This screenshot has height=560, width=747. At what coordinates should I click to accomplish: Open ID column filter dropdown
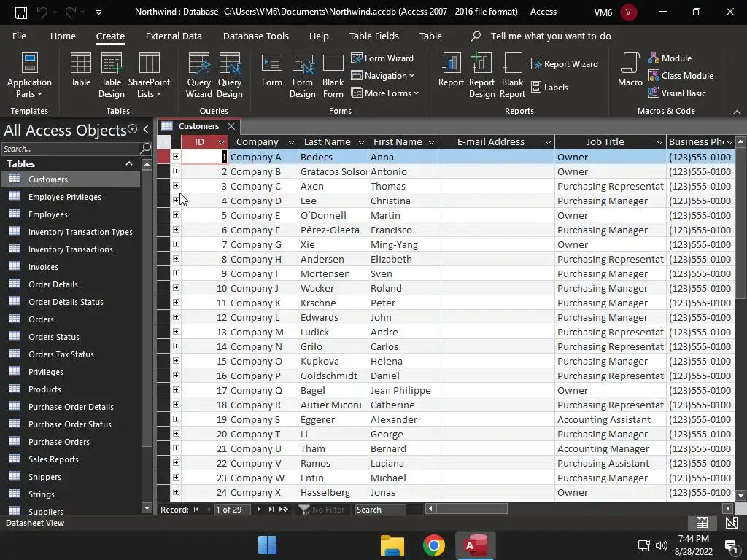(x=221, y=142)
